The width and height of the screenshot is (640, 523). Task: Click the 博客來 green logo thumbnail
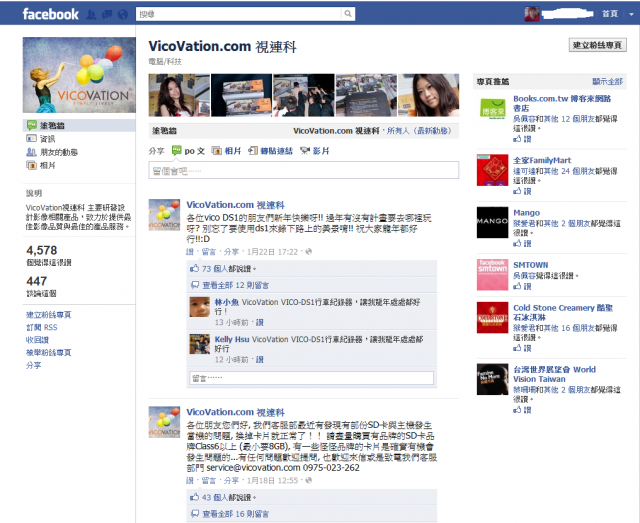492,109
